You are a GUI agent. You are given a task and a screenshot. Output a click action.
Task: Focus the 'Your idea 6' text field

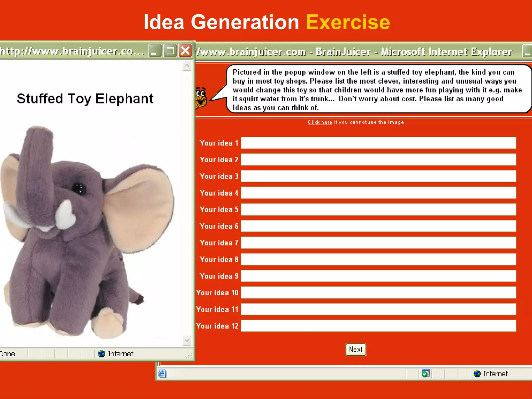[x=378, y=226]
